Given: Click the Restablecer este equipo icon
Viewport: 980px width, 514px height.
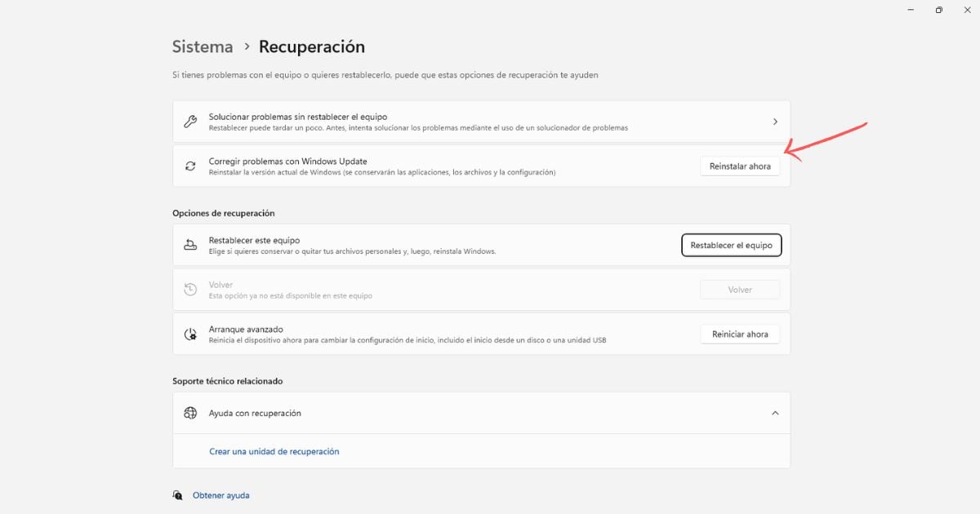Looking at the screenshot, I should tap(190, 245).
